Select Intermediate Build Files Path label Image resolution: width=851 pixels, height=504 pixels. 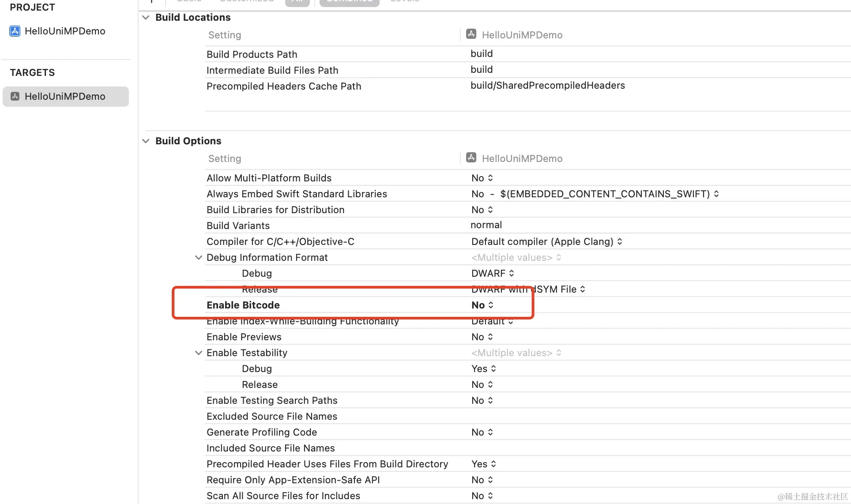pyautogui.click(x=272, y=70)
